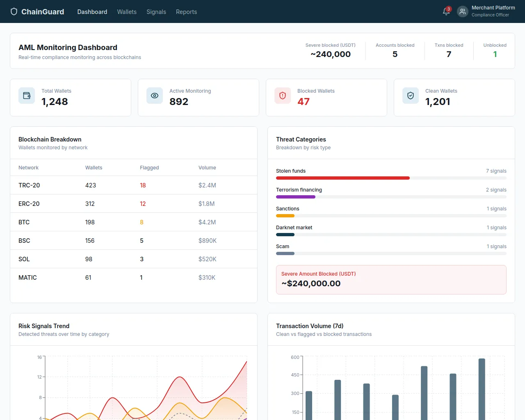This screenshot has height=420, width=525.
Task: Click the Network column header
Action: pos(28,168)
